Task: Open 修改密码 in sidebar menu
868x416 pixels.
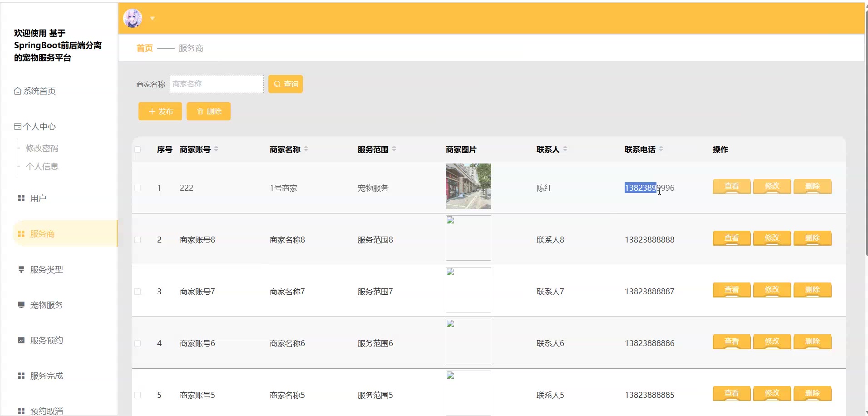Action: (x=42, y=149)
